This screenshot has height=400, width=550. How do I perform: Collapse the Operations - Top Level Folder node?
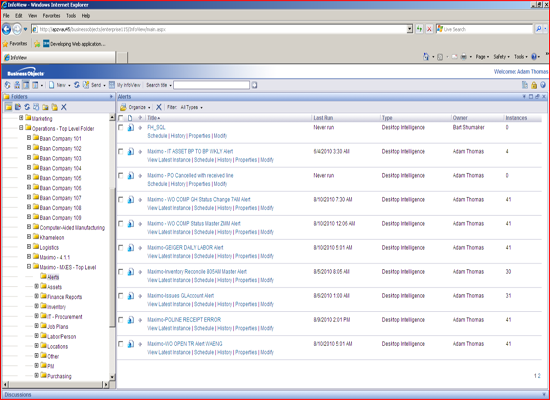[21, 128]
